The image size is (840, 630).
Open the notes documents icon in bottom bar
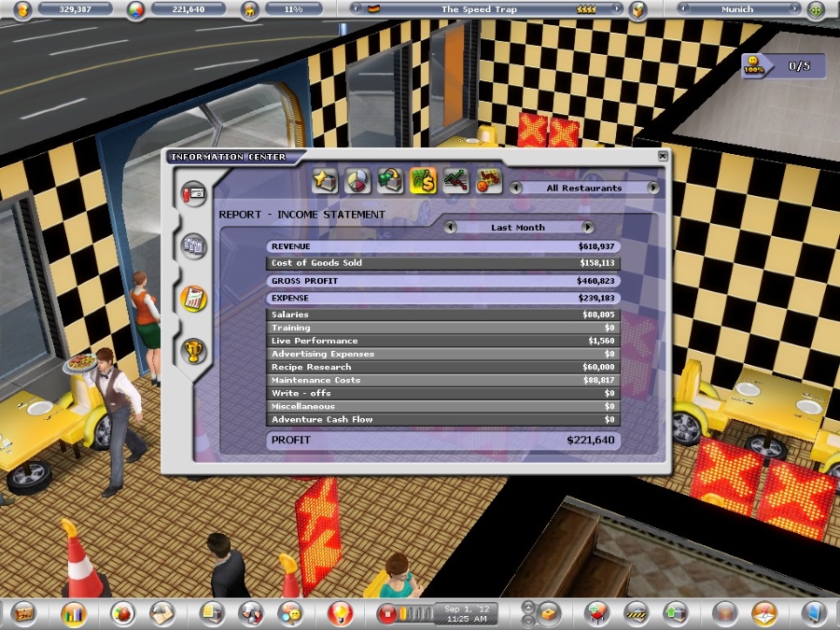[212, 613]
